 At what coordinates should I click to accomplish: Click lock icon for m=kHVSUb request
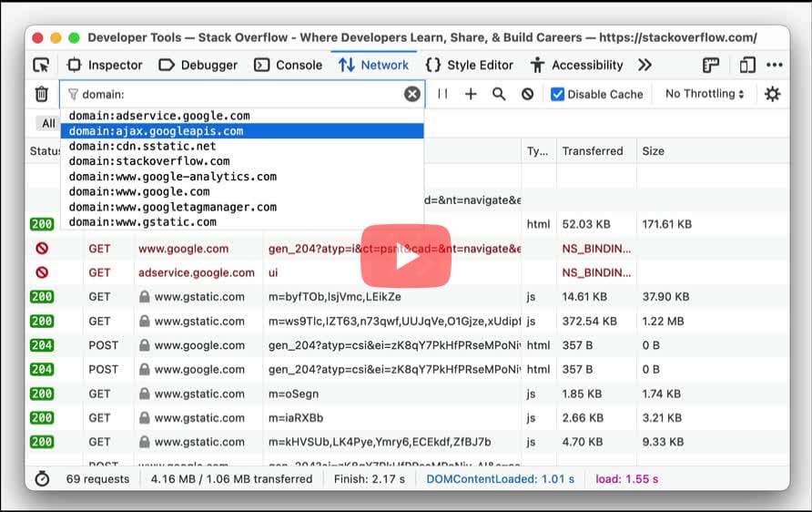(145, 442)
